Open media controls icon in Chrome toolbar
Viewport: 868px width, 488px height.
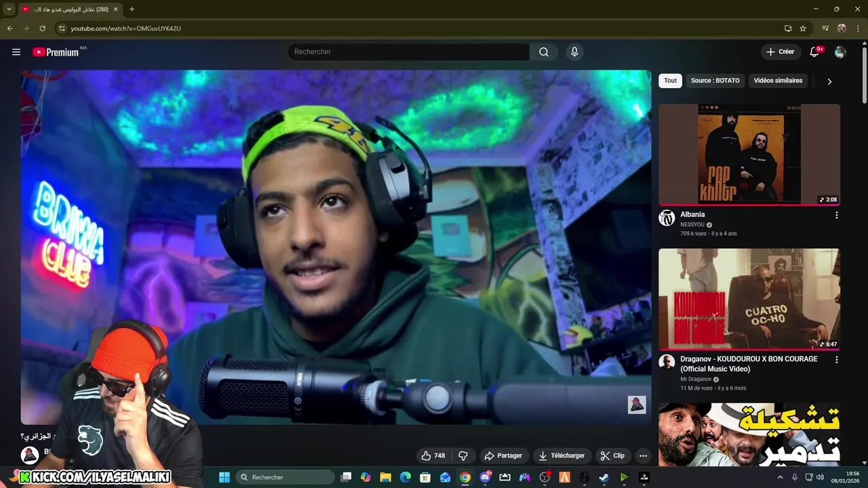pos(825,28)
